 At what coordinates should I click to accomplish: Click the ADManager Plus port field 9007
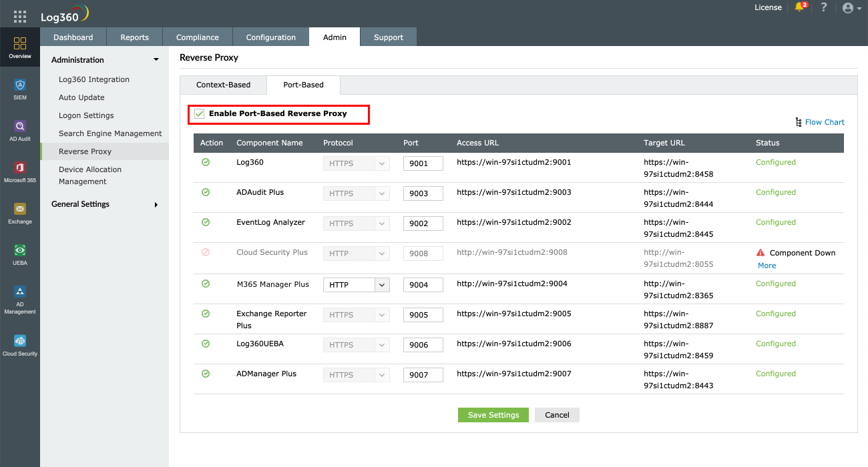click(423, 375)
